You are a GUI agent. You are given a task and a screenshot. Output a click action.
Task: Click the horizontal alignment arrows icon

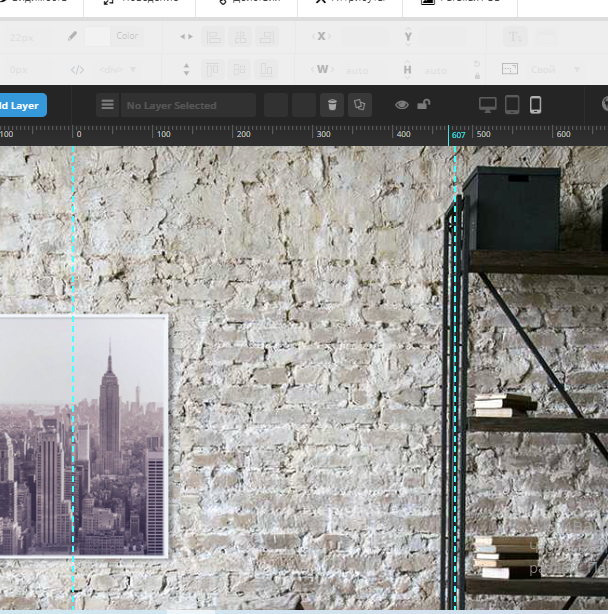pyautogui.click(x=186, y=36)
